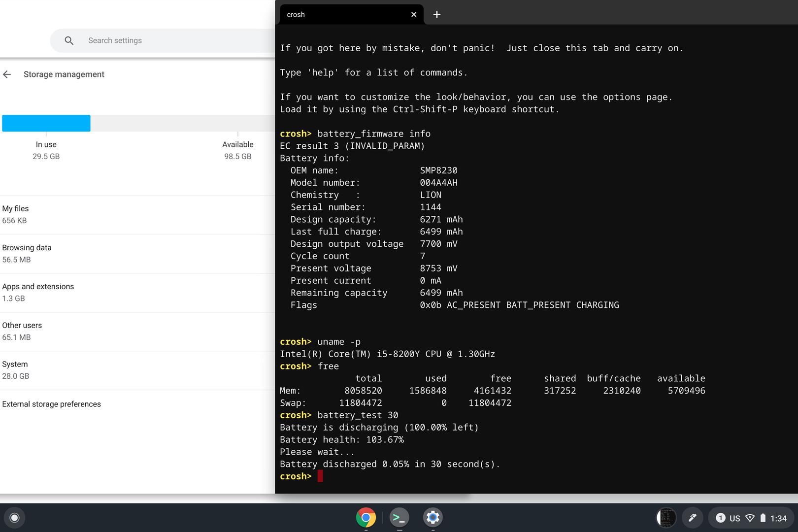Open the screenshot thumbnail in the shelf
Viewport: 798px width, 532px height.
click(666, 518)
